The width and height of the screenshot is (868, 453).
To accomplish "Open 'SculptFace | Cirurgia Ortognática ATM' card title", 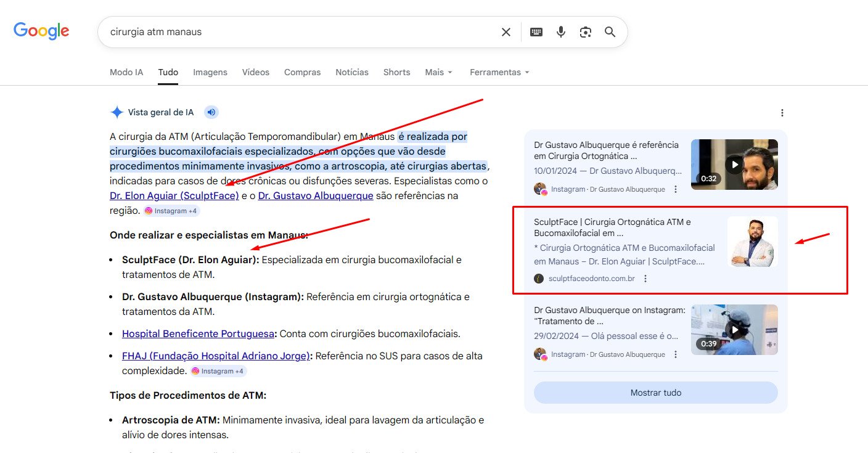I will pos(613,227).
